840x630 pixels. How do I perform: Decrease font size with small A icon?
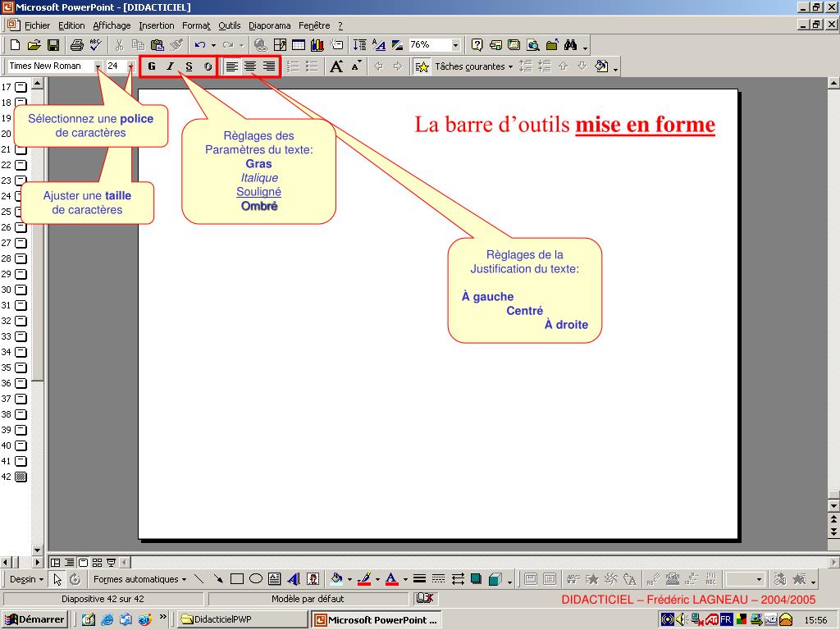coord(356,66)
